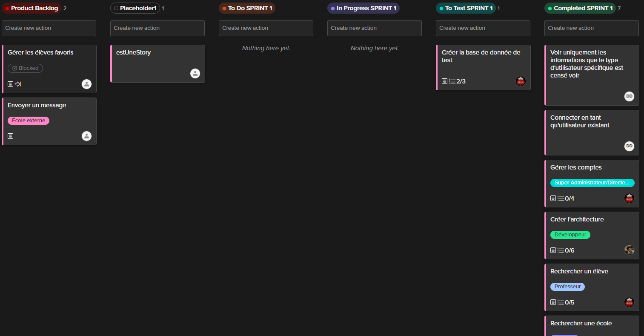Click the card count 1 beside Placeholder1
Viewport: 644px width, 336px height.
(163, 9)
